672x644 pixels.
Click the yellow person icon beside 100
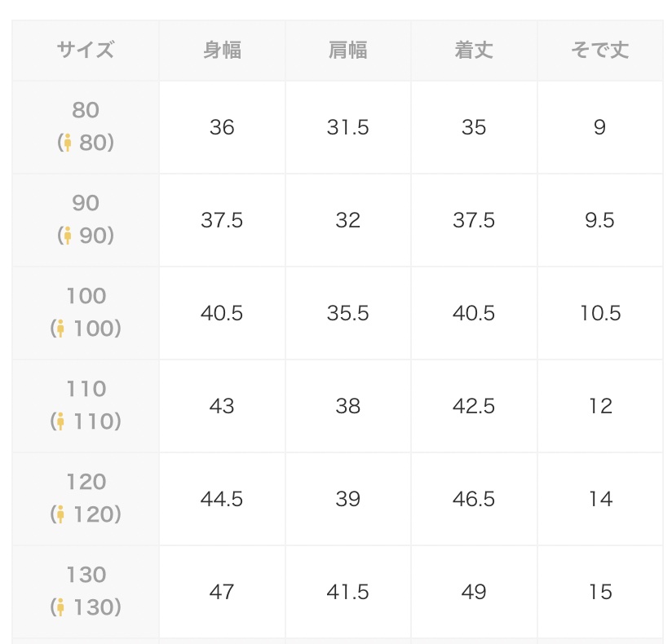click(60, 329)
